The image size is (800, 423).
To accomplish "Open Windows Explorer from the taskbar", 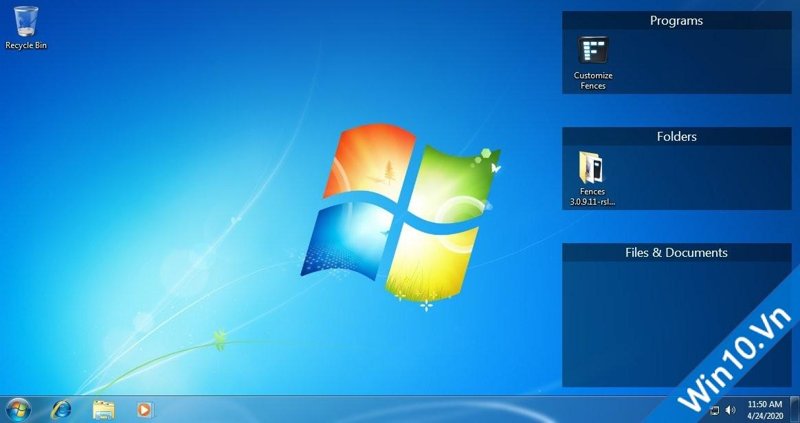I will 104,410.
